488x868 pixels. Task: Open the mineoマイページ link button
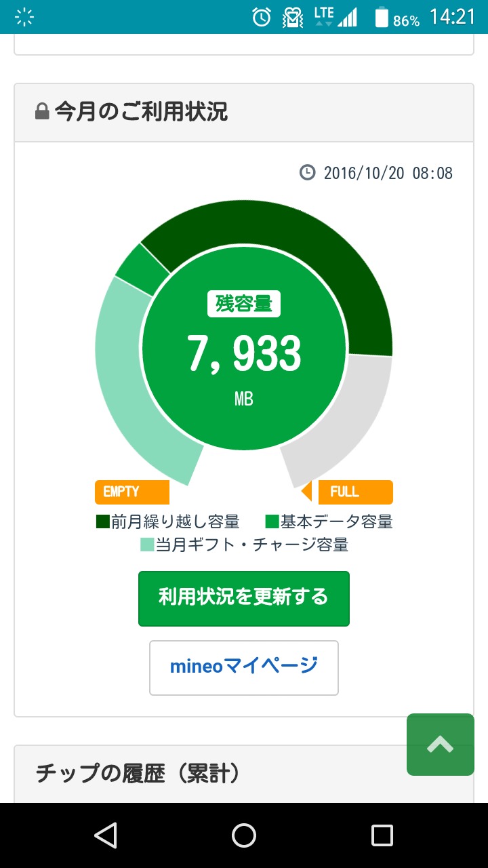(x=244, y=667)
